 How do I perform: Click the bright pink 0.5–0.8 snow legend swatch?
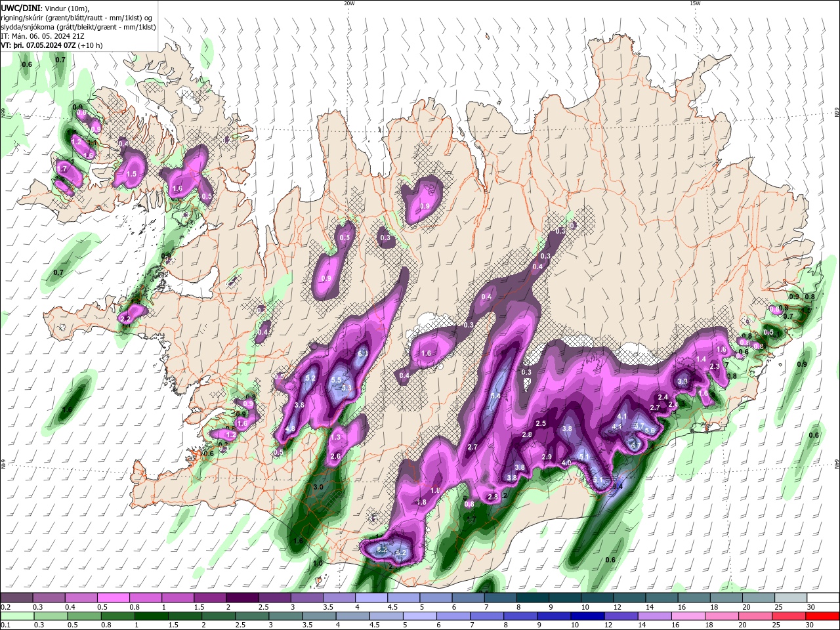113,598
